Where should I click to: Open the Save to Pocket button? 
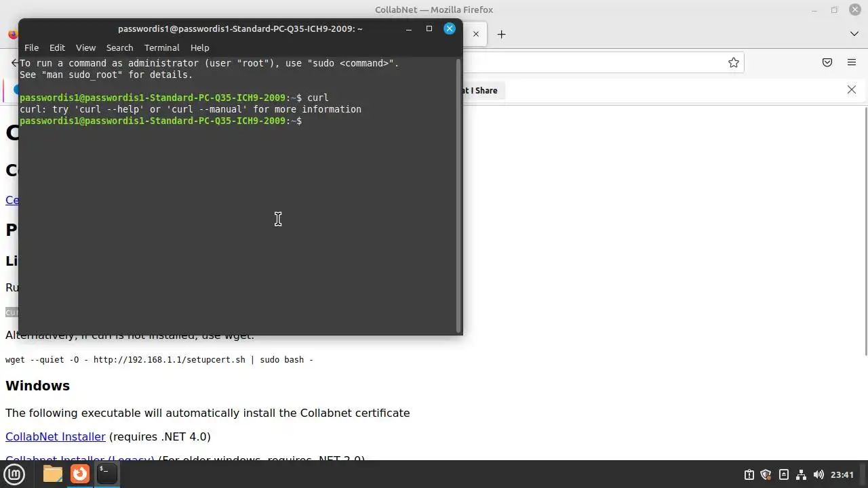pos(827,62)
